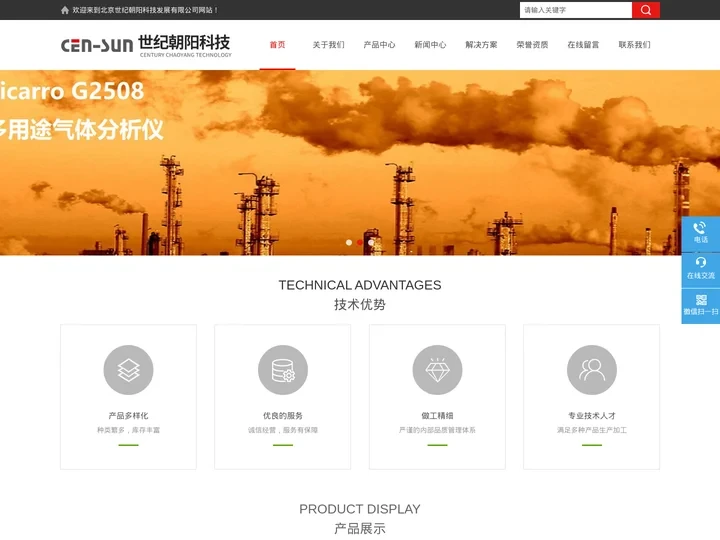
Task: Click the 做工精细 card title
Action: (437, 416)
